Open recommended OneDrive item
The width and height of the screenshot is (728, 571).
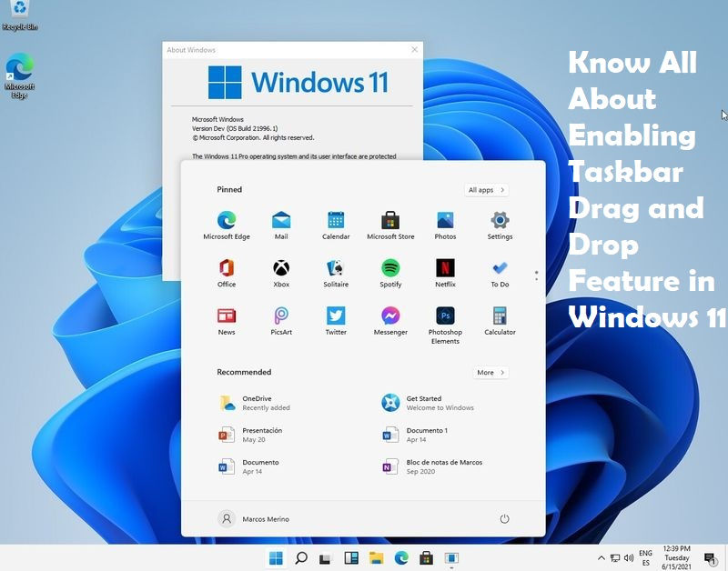[255, 403]
